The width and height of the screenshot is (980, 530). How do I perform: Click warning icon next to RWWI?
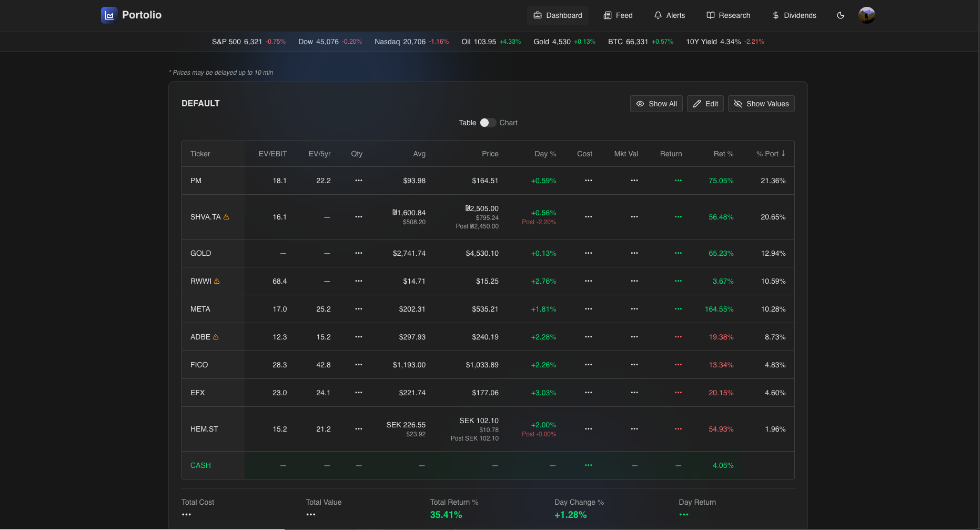pos(217,281)
